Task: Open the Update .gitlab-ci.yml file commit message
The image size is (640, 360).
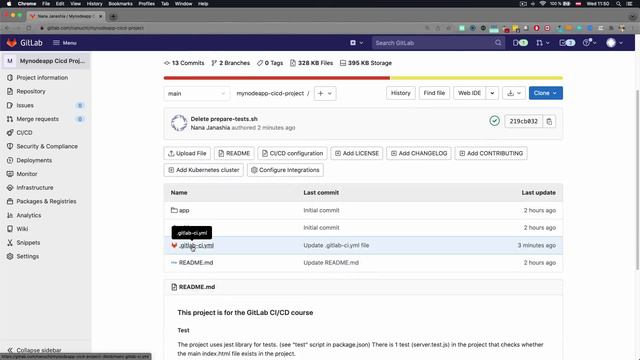Action: [x=336, y=245]
